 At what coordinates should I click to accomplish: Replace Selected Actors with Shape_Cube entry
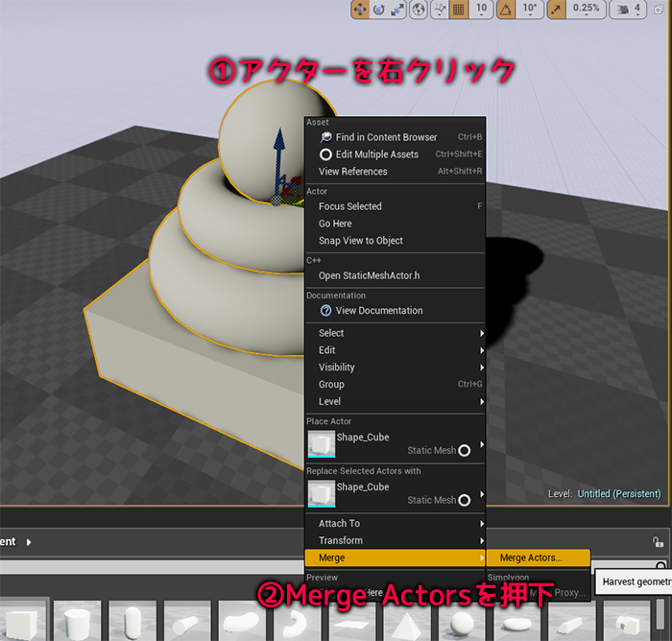pyautogui.click(x=395, y=493)
